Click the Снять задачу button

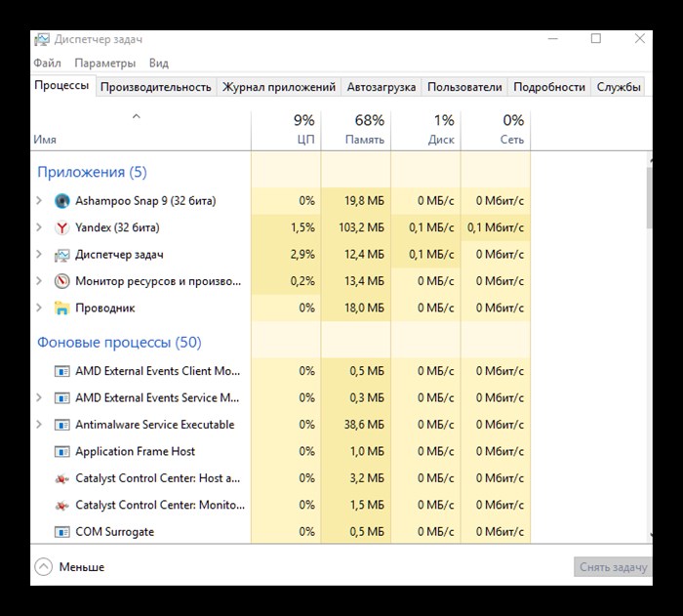tap(613, 567)
